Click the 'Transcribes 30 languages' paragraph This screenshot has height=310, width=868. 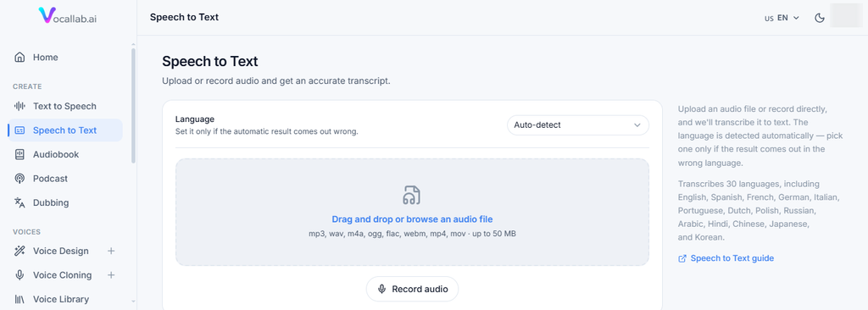click(759, 210)
